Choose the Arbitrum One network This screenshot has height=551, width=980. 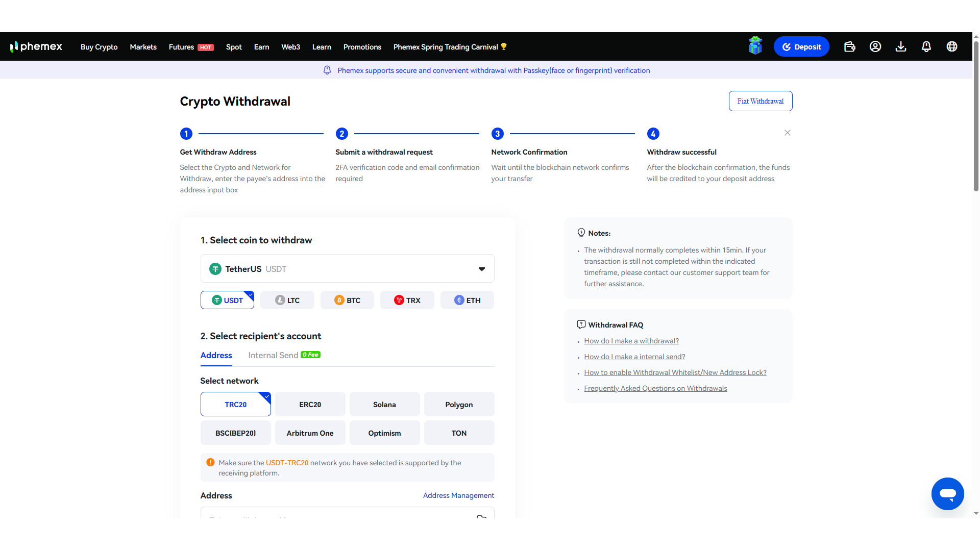tap(310, 433)
